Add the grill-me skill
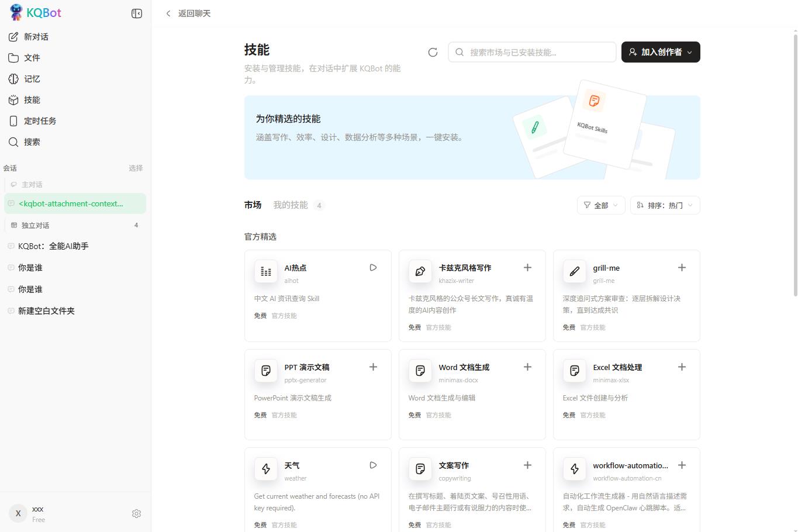Image resolution: width=798 pixels, height=532 pixels. click(x=682, y=268)
